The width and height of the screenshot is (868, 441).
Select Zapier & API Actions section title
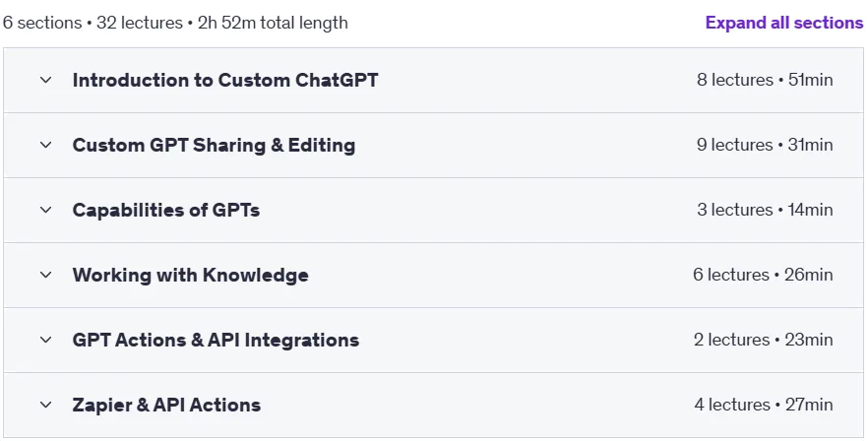[x=166, y=405]
